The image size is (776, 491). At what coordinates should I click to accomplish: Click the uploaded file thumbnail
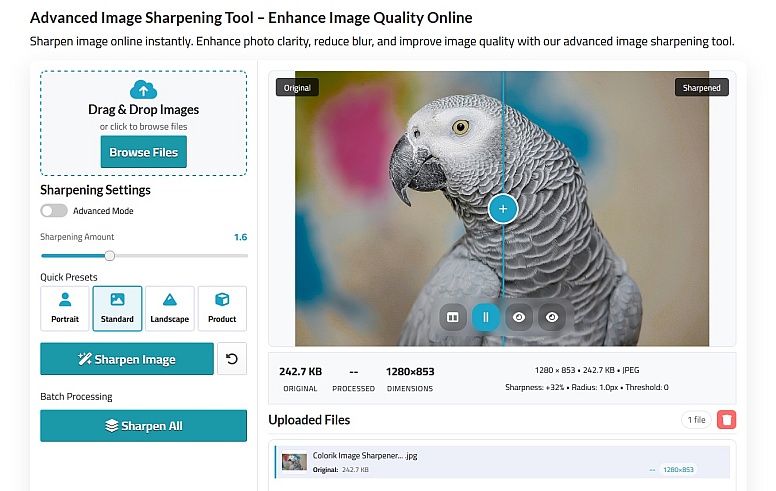click(x=294, y=462)
